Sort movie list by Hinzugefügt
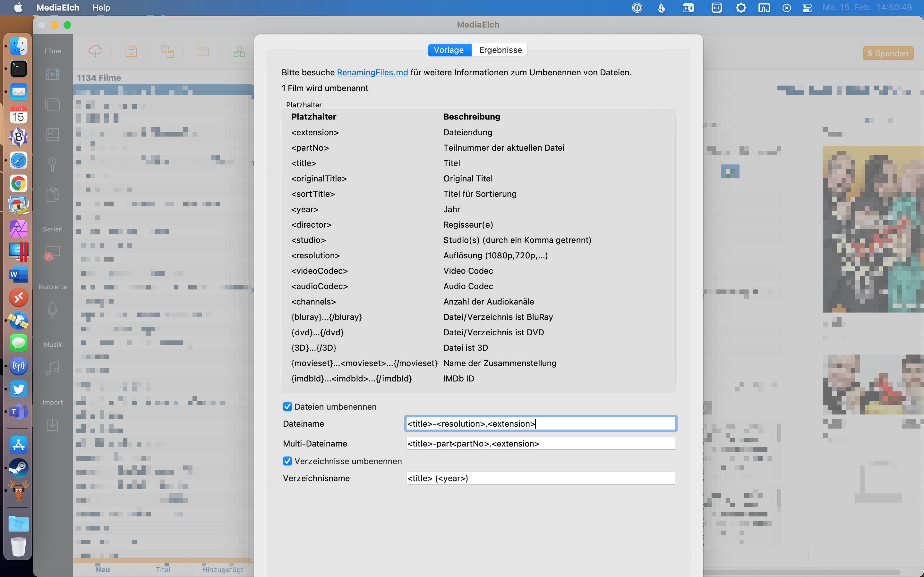This screenshot has width=924, height=577. (223, 569)
